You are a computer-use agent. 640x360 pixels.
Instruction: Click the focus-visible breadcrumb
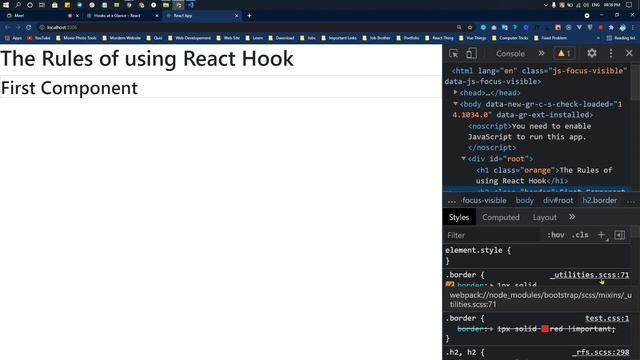click(x=484, y=200)
